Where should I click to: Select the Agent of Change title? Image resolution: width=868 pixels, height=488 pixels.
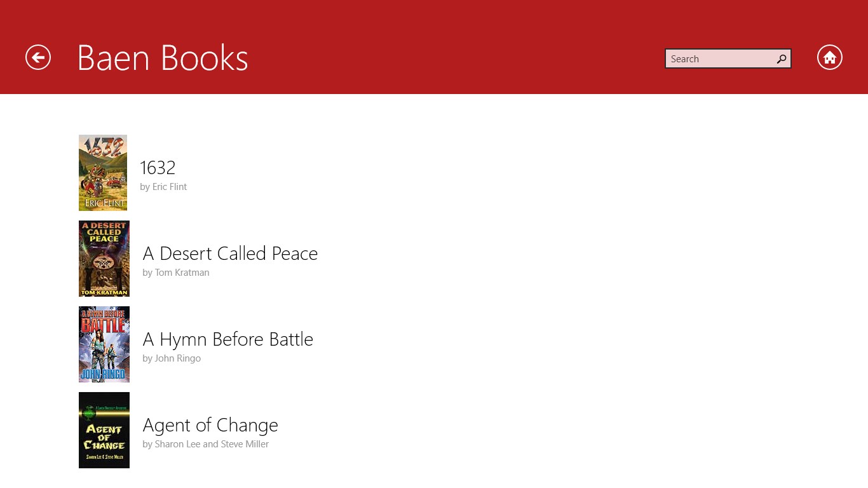(x=210, y=425)
